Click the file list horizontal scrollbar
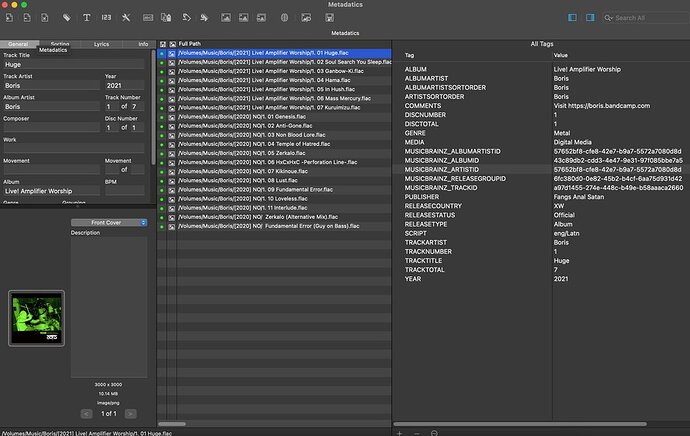Viewport: 690px width, 436px height. point(172,424)
